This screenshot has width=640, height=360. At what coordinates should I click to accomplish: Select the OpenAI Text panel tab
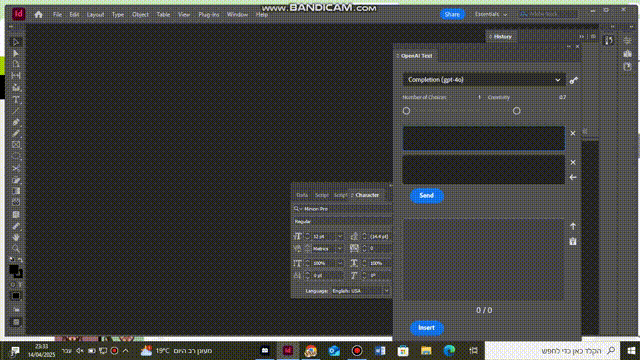tap(416, 56)
